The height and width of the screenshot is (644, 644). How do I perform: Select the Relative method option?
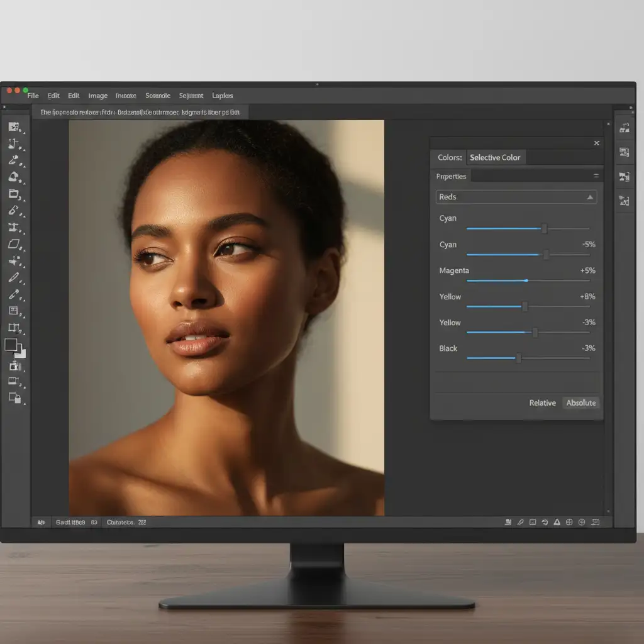[x=542, y=403]
